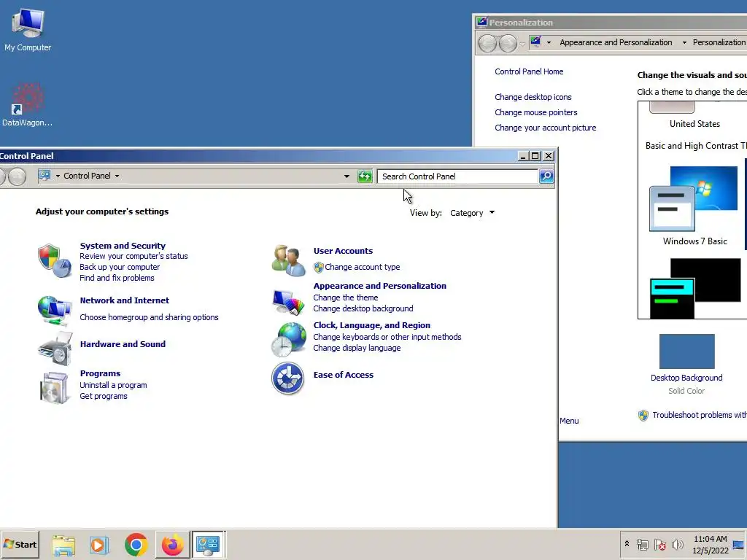
Task: Click Change account type link
Action: click(362, 267)
